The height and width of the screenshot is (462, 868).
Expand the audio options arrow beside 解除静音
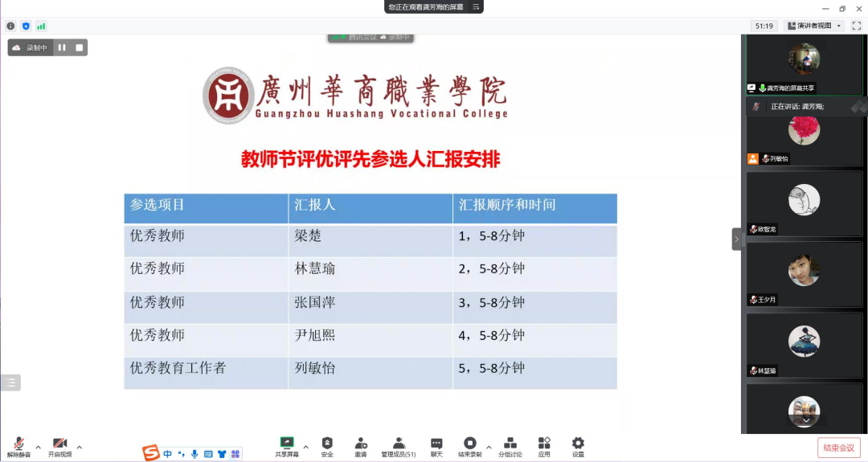click(38, 447)
